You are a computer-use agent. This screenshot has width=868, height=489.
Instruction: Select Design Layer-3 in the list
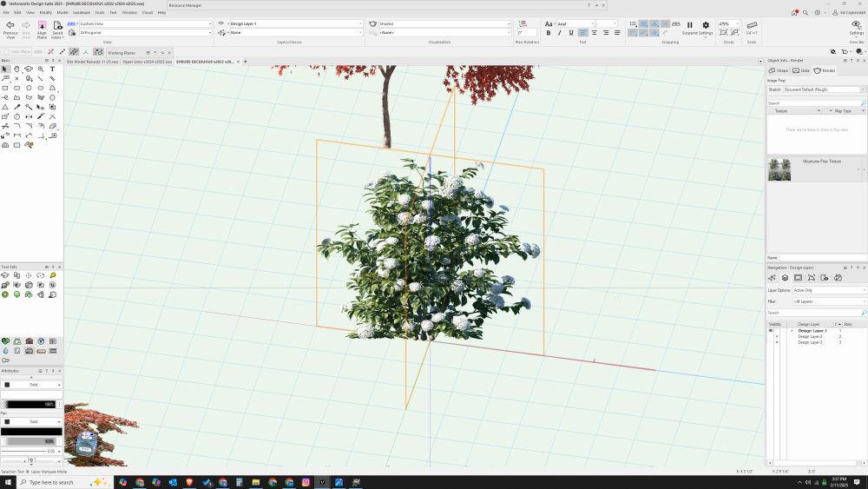(810, 342)
